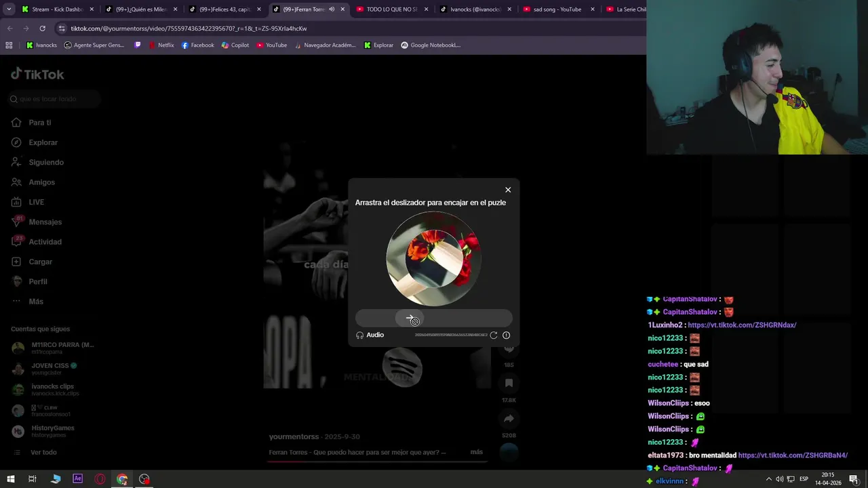Switch to Felices 43 TikTok tab

tap(224, 9)
